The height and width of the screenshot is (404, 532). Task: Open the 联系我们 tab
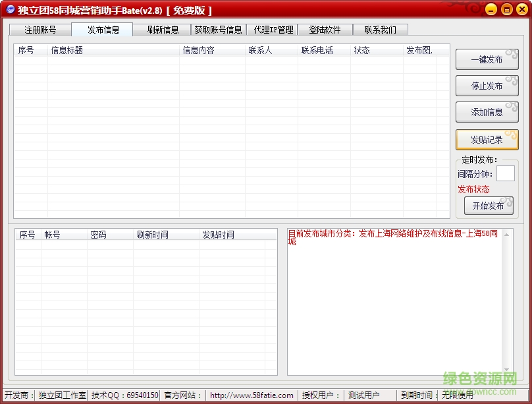[381, 29]
